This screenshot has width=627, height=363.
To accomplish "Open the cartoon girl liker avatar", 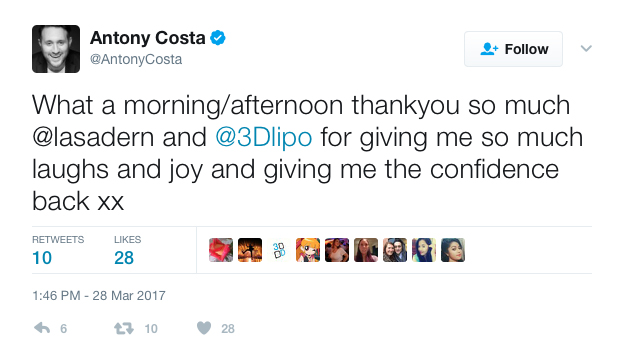I will (x=308, y=250).
